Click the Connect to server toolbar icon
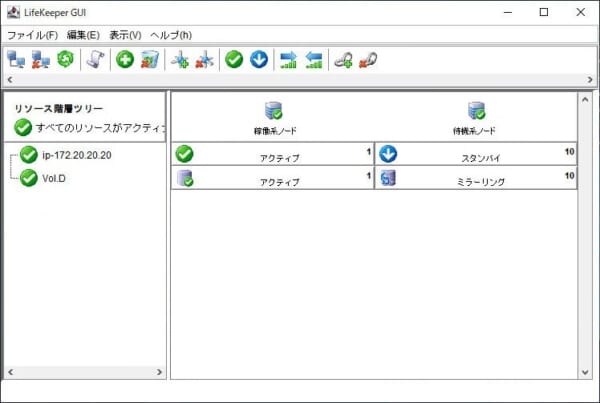 (x=16, y=59)
